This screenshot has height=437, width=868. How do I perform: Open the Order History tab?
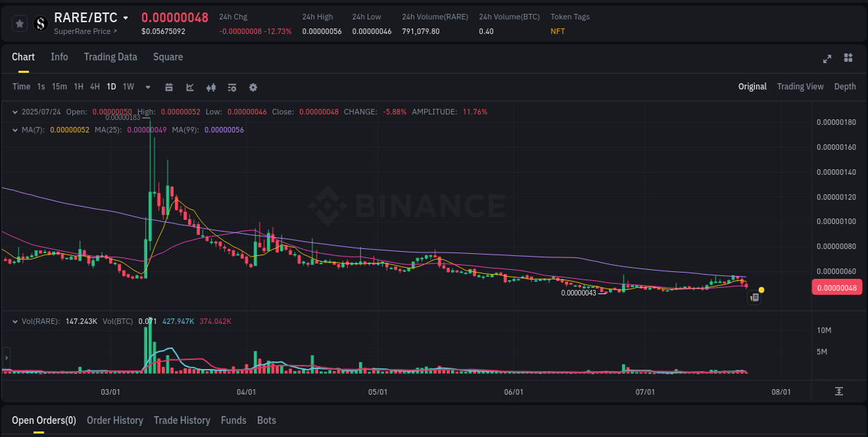pyautogui.click(x=115, y=420)
